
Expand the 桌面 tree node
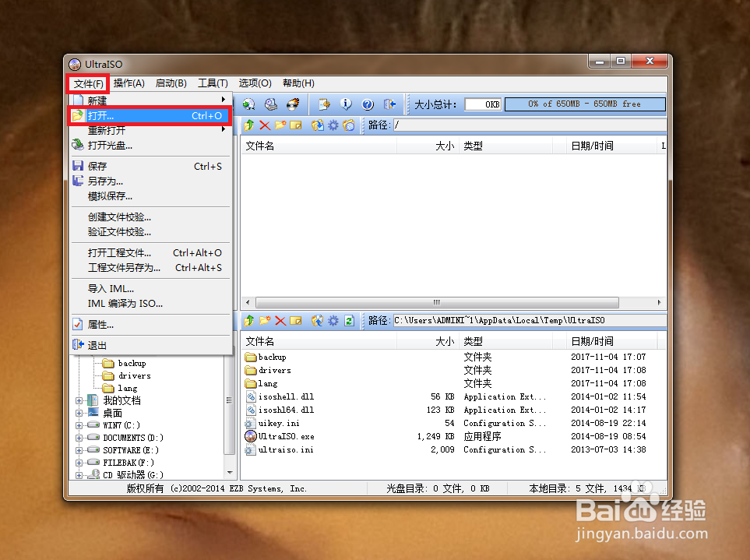pos(79,413)
